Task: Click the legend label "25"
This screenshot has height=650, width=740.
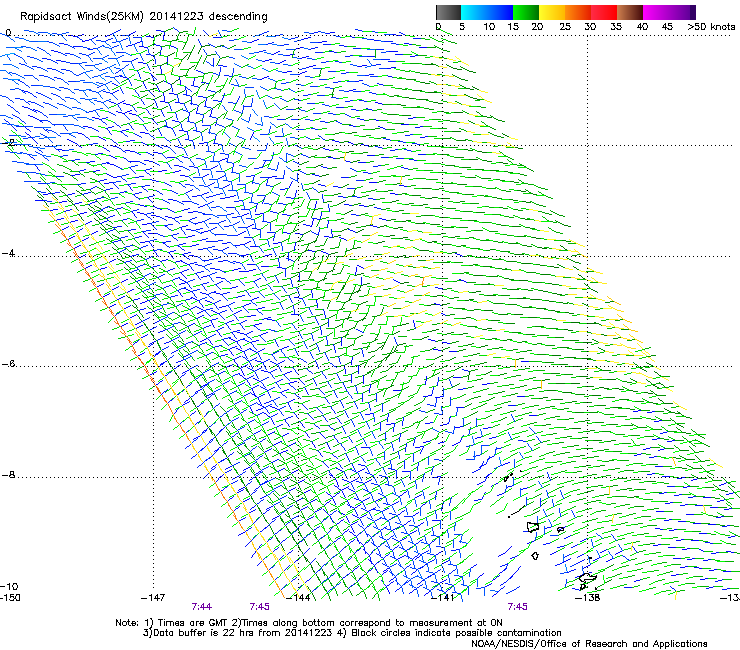Action: click(x=565, y=26)
